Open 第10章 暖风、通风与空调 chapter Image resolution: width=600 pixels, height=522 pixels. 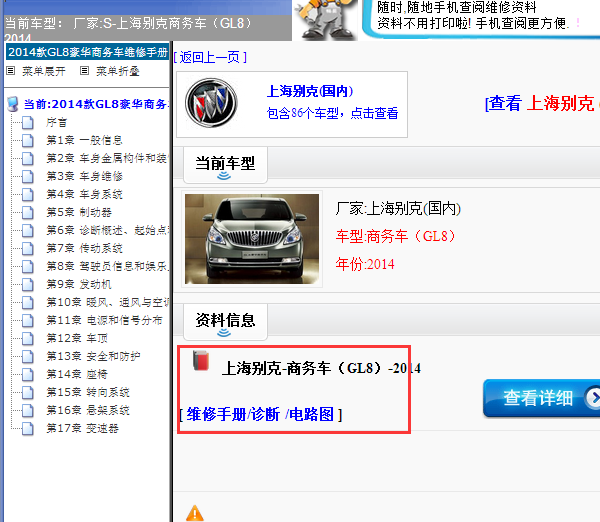click(107, 302)
